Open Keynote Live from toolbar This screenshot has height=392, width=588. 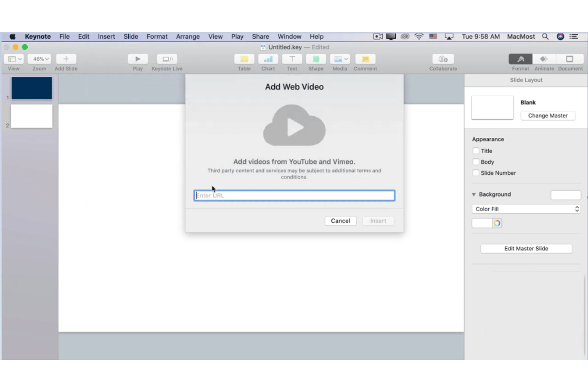[x=167, y=59]
